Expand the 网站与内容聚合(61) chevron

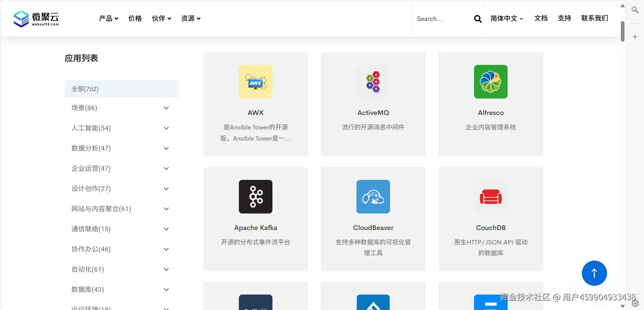(x=166, y=209)
